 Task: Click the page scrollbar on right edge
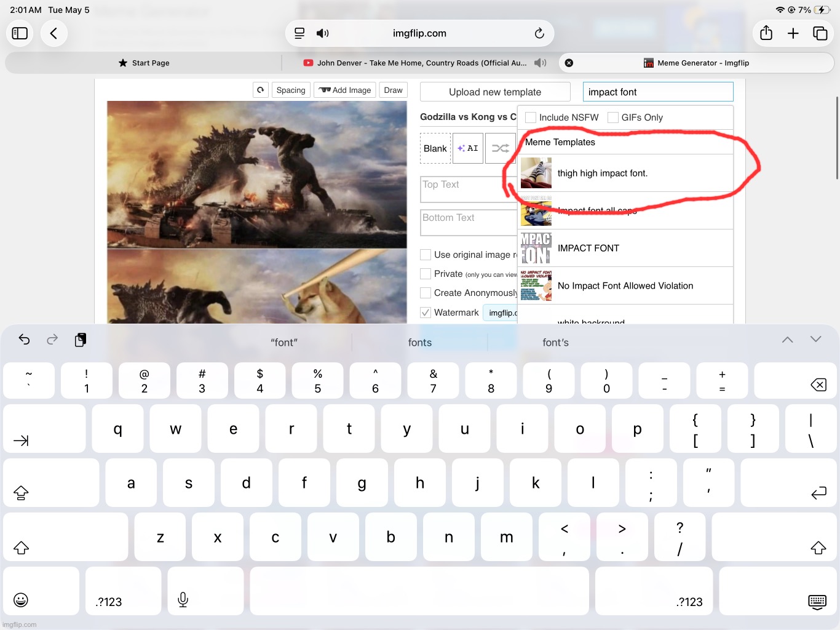[x=837, y=138]
